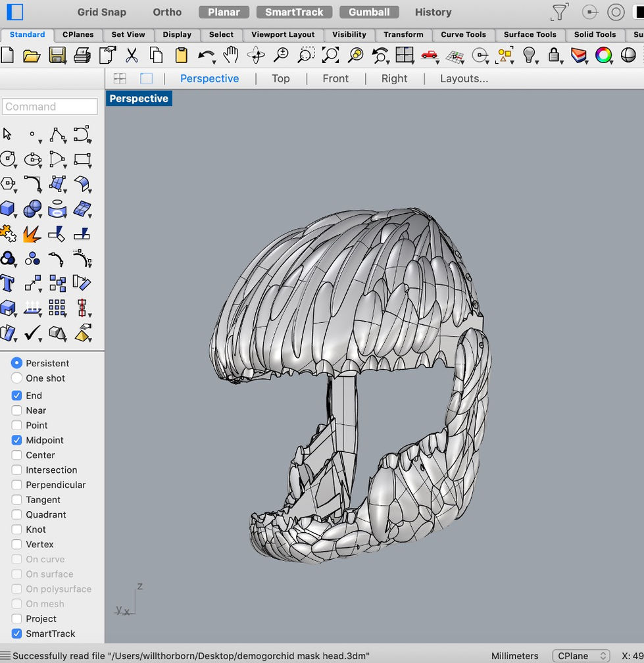644x663 pixels.
Task: Click the selection filter funnel icon
Action: [559, 12]
